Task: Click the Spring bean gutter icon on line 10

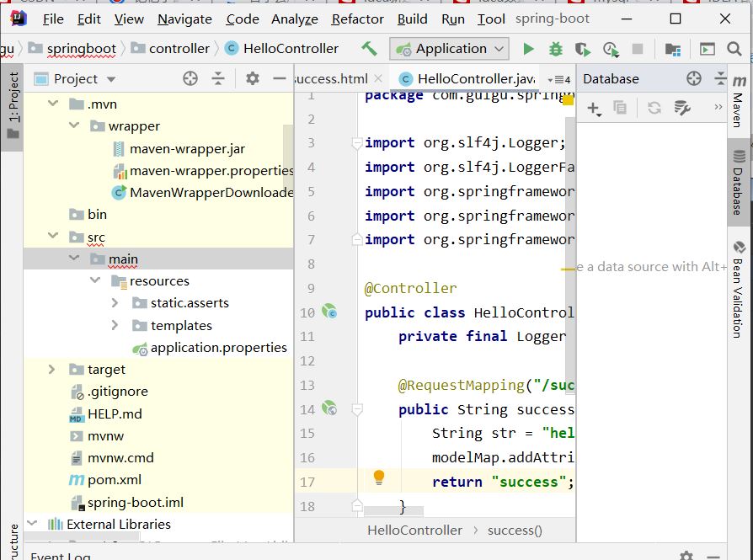Action: coord(329,312)
